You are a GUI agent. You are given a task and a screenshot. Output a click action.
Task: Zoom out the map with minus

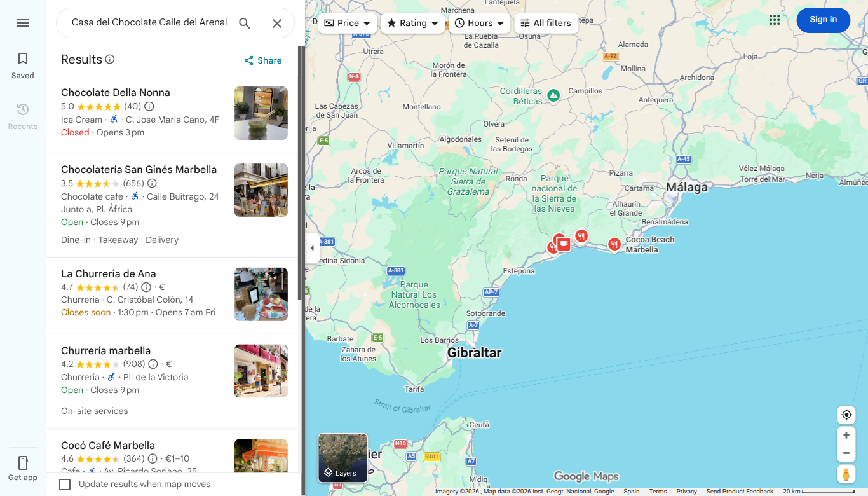(x=846, y=453)
